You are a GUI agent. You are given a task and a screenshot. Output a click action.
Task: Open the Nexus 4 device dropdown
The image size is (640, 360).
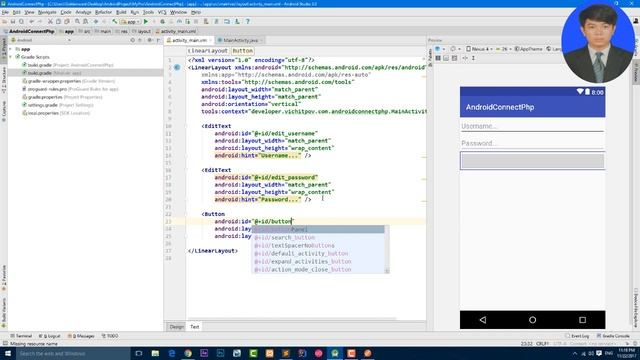[479, 49]
